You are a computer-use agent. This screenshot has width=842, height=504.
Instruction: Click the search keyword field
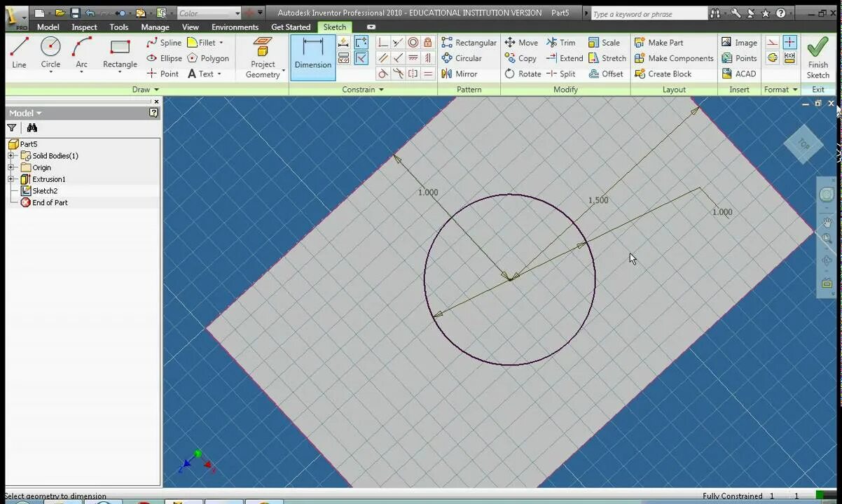[649, 13]
